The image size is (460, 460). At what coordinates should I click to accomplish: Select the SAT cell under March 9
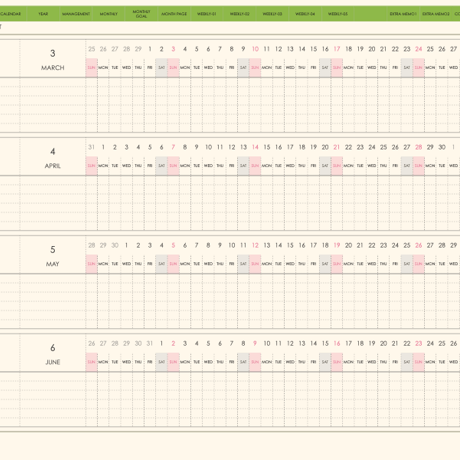coord(243,68)
